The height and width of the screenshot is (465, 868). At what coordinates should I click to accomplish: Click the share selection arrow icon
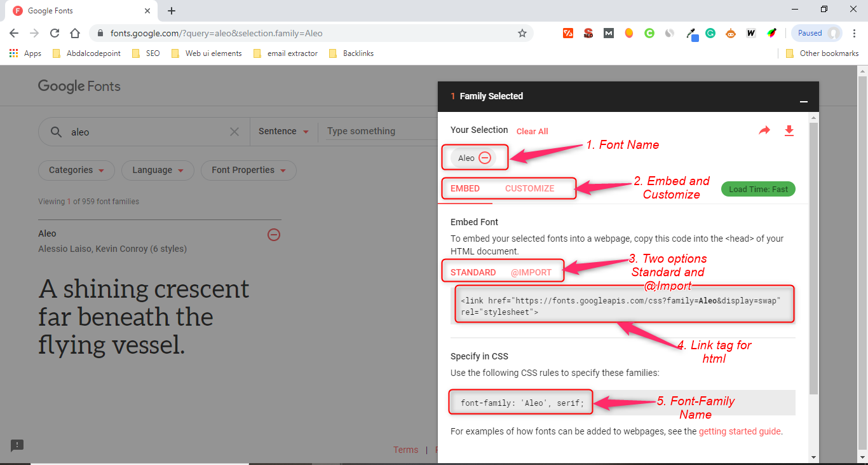(764, 130)
